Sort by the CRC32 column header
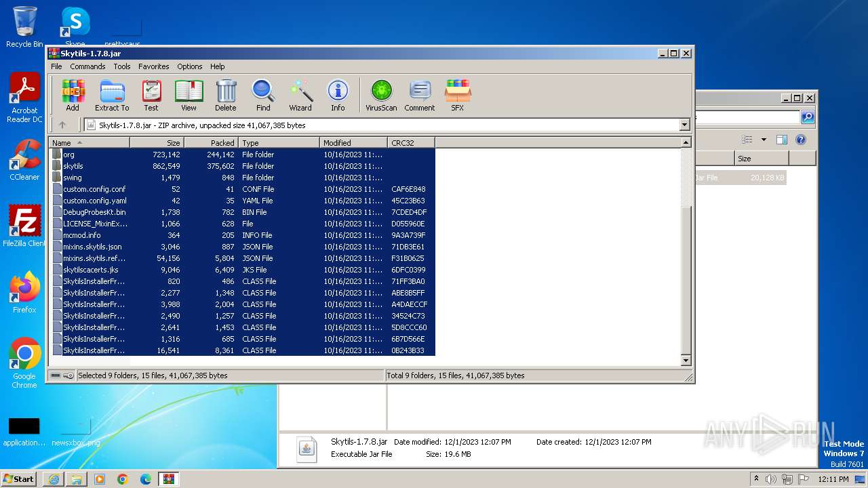Viewport: 868px width, 488px height. (x=411, y=142)
